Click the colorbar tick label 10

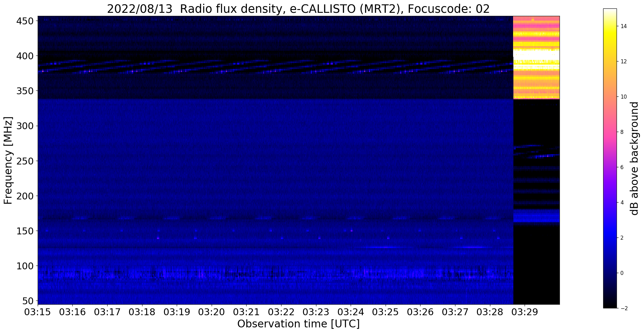[623, 97]
